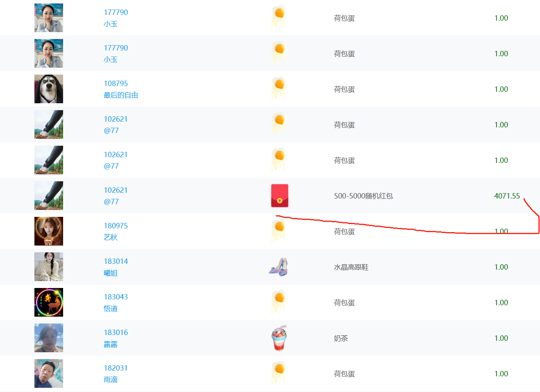The width and height of the screenshot is (540, 392).
Task: Select the gift name 500-5000随机红包
Action: (363, 196)
